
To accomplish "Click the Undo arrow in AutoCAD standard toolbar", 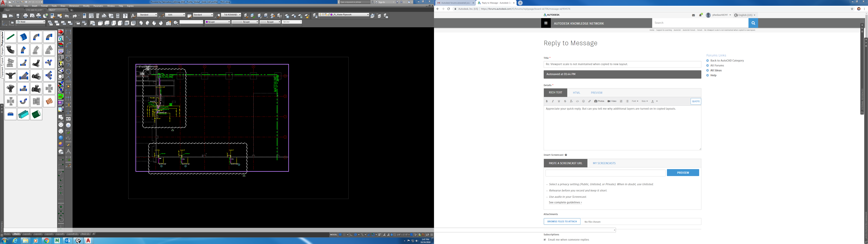I will pos(67,16).
